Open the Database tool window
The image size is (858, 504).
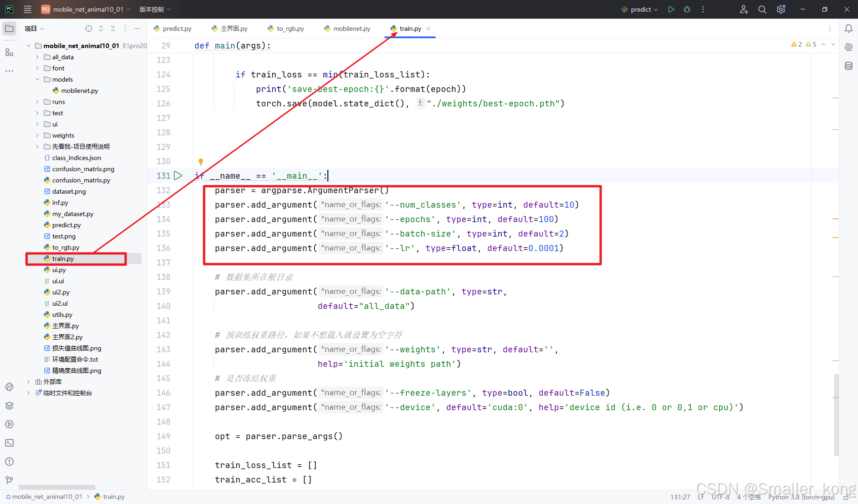point(849,66)
